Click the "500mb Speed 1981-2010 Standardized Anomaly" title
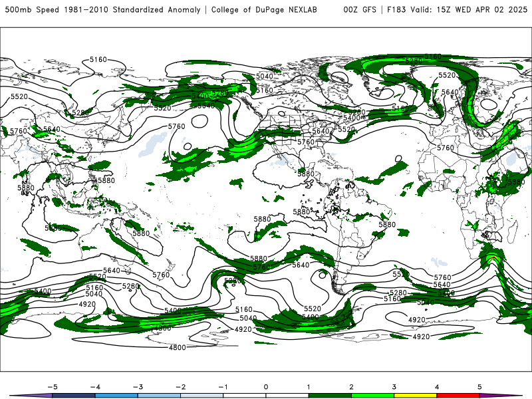 (103, 10)
